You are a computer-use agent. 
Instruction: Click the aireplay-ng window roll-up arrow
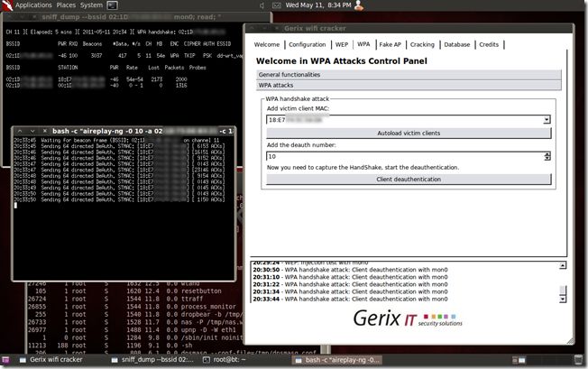click(x=20, y=131)
